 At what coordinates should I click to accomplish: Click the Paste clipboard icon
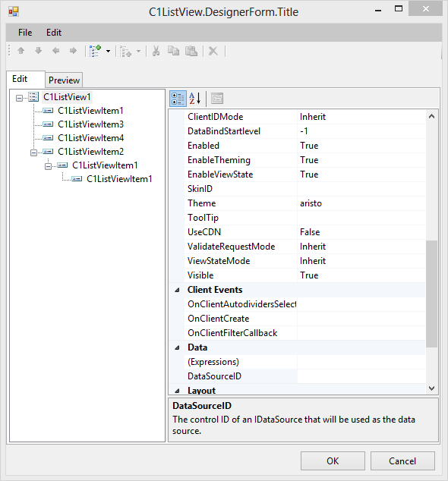point(191,51)
